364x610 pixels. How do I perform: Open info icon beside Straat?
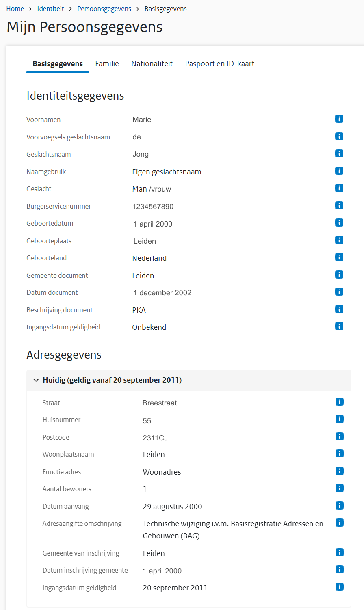(340, 402)
